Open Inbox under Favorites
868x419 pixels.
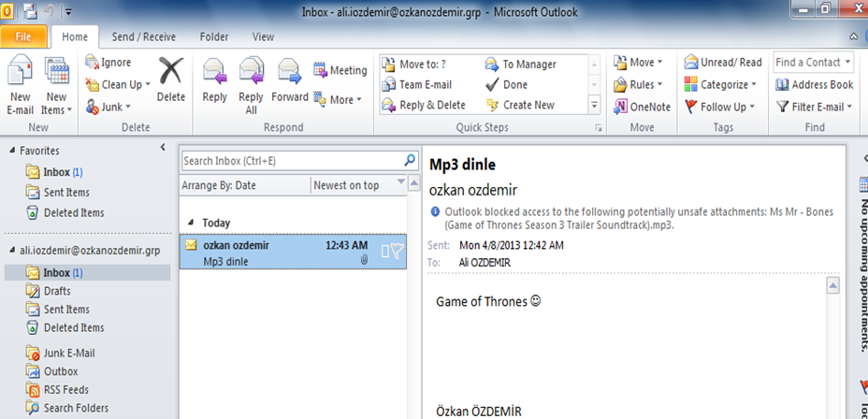(x=54, y=172)
